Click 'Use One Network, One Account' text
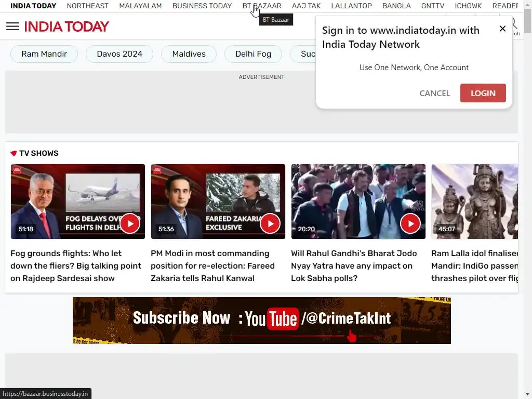This screenshot has width=532, height=399. [414, 68]
